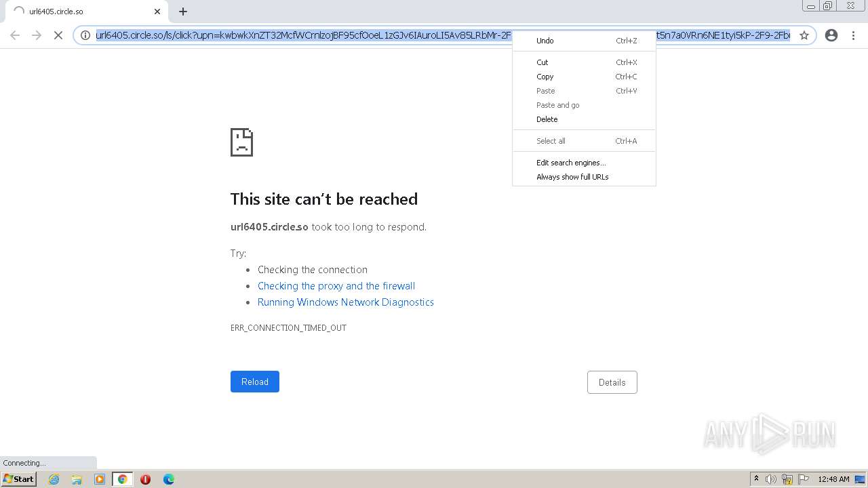Click the show desktop monitor tray icon
868x488 pixels.
tap(860, 479)
